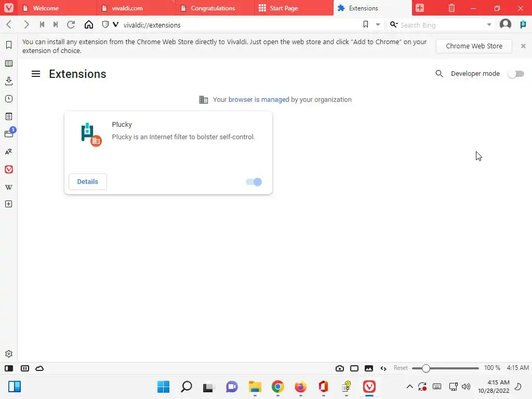
Task: Go back to the previous page
Action: click(9, 24)
